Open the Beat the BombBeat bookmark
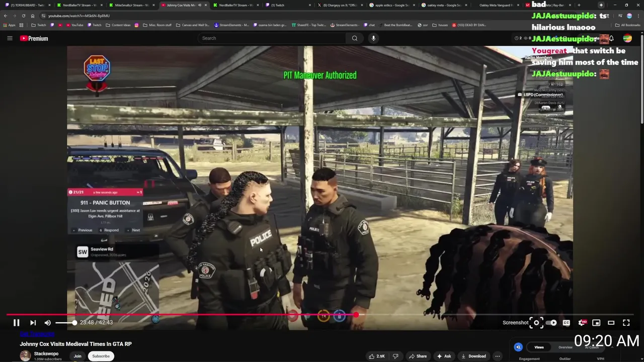Image resolution: width=644 pixels, height=362 pixels. coord(396,25)
